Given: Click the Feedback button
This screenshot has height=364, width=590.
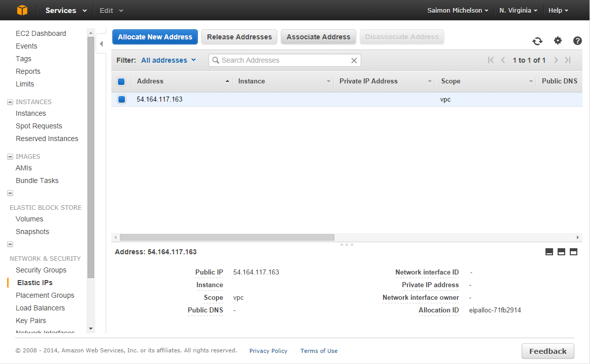Looking at the screenshot, I should pos(548,351).
